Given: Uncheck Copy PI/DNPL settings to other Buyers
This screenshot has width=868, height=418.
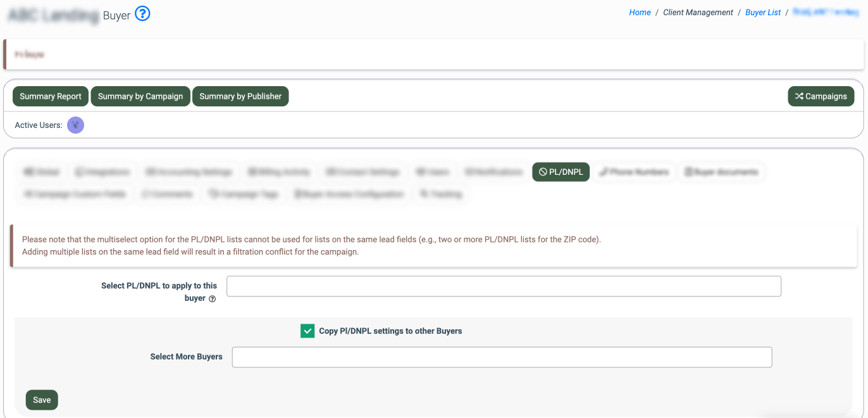Looking at the screenshot, I should tap(307, 331).
